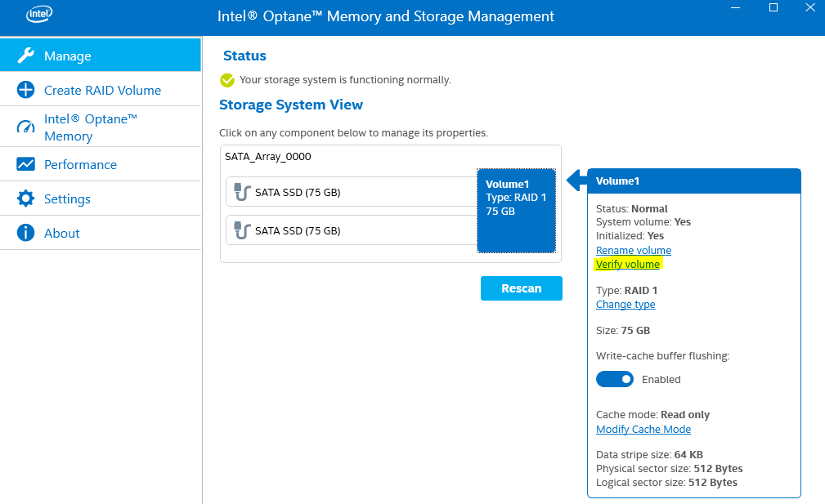Open the Verify volume link

628,265
